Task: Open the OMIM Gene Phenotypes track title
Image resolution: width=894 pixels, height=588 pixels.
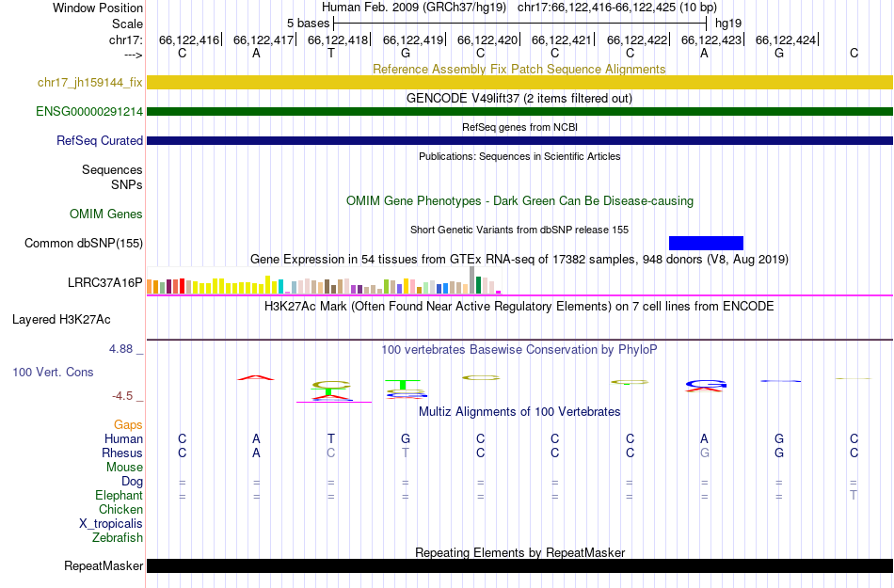Action: 519,200
